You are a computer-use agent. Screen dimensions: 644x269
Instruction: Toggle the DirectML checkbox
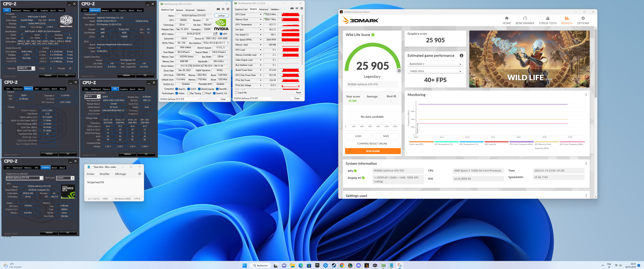pyautogui.click(x=217, y=89)
